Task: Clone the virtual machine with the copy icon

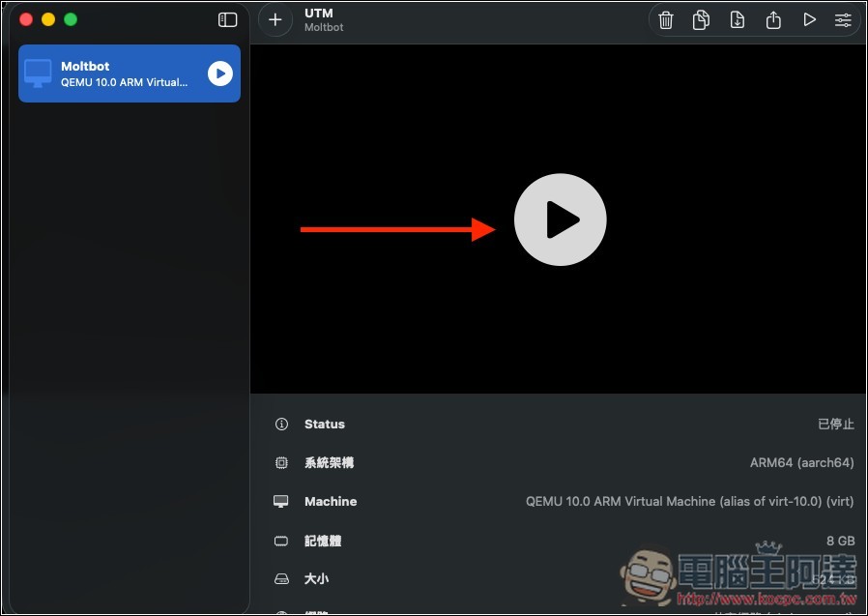Action: point(701,19)
